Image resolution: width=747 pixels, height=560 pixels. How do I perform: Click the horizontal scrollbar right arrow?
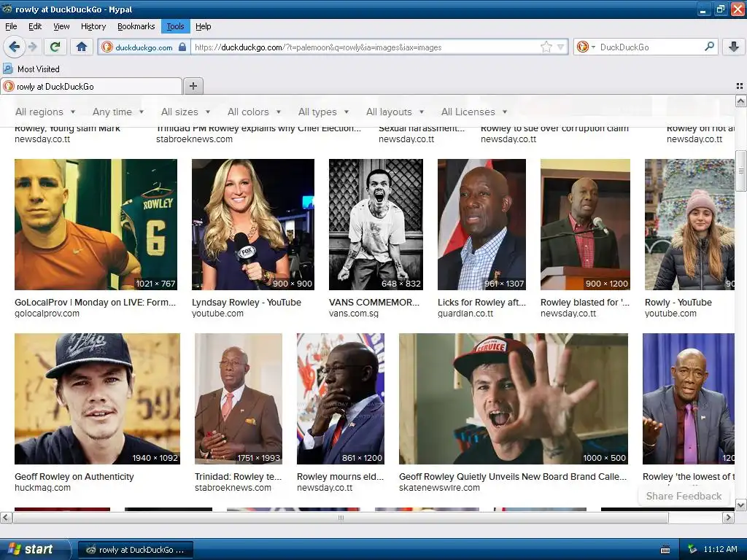coord(729,517)
